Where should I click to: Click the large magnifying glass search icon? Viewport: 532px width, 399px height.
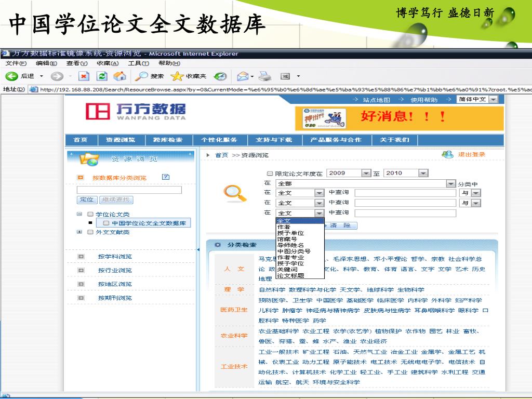tap(235, 193)
